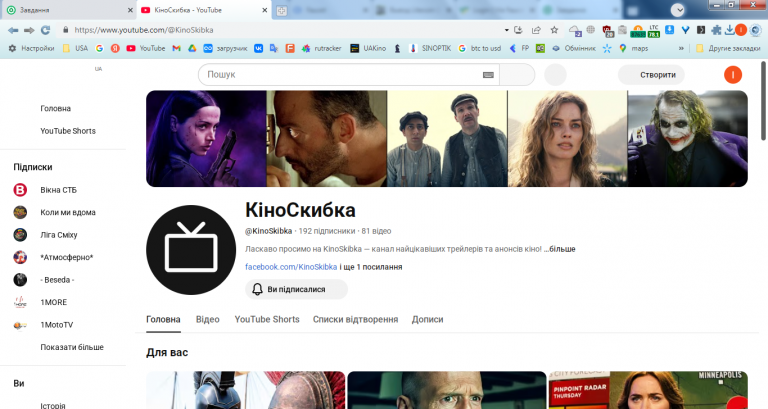Open the Gmail bookmark icon
The width and height of the screenshot is (768, 409).
point(176,48)
